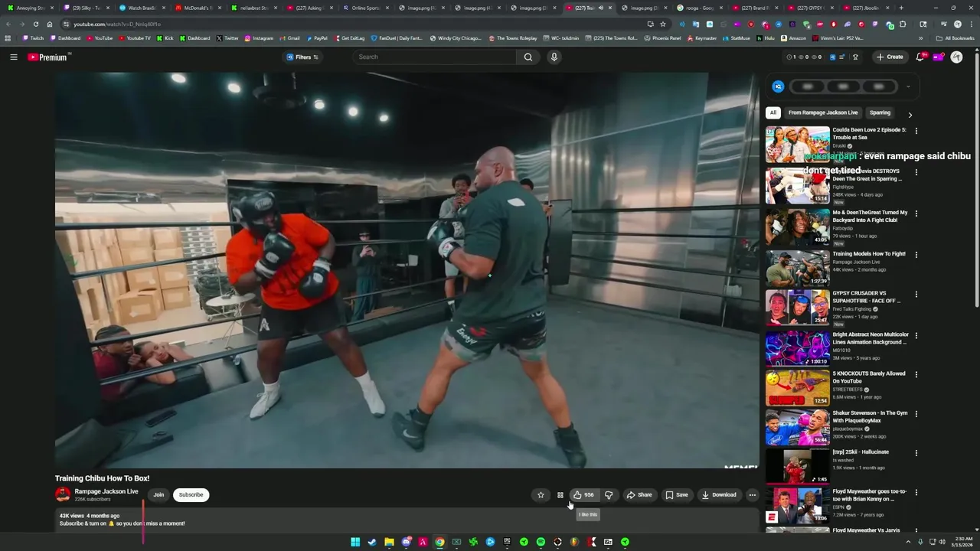Expand the video description box
This screenshot has height=551, width=980.
[x=406, y=520]
